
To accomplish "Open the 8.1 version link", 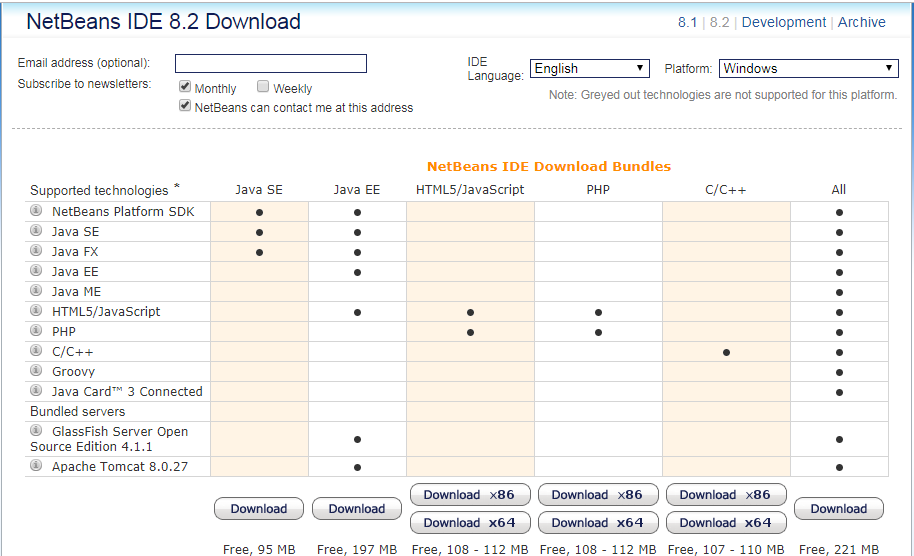I will pyautogui.click(x=687, y=22).
